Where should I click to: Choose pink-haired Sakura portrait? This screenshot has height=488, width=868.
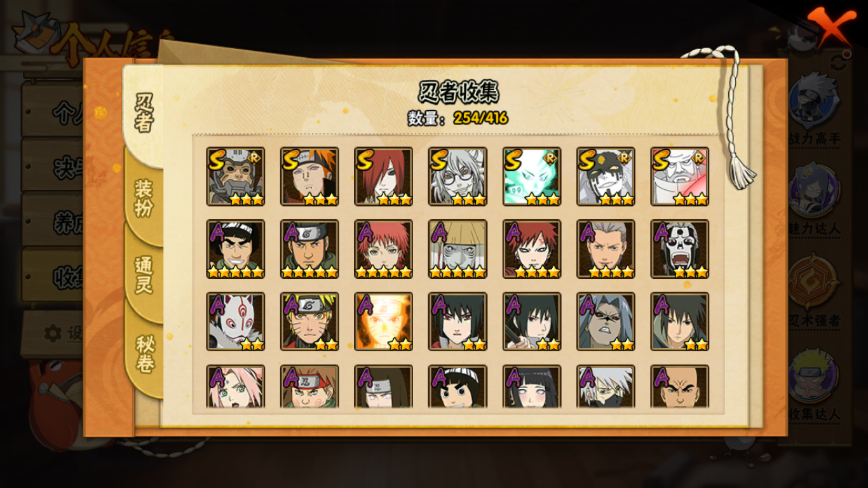(x=235, y=386)
